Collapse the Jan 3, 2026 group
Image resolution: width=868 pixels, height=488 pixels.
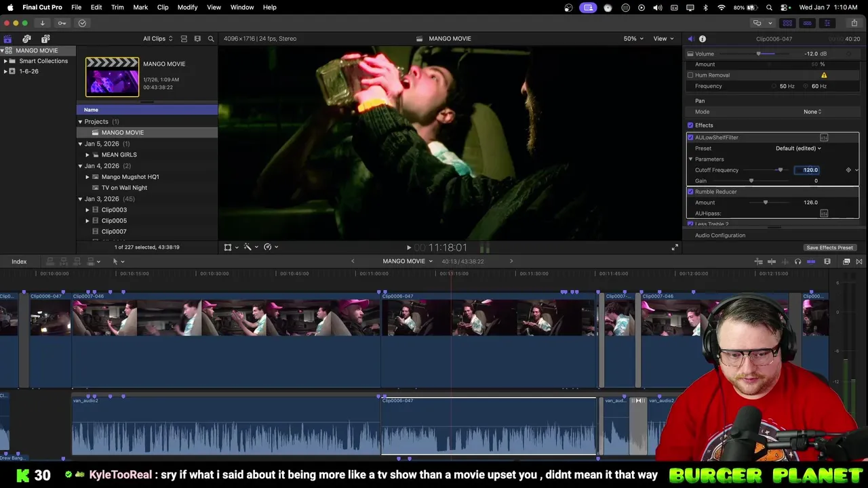click(80, 199)
